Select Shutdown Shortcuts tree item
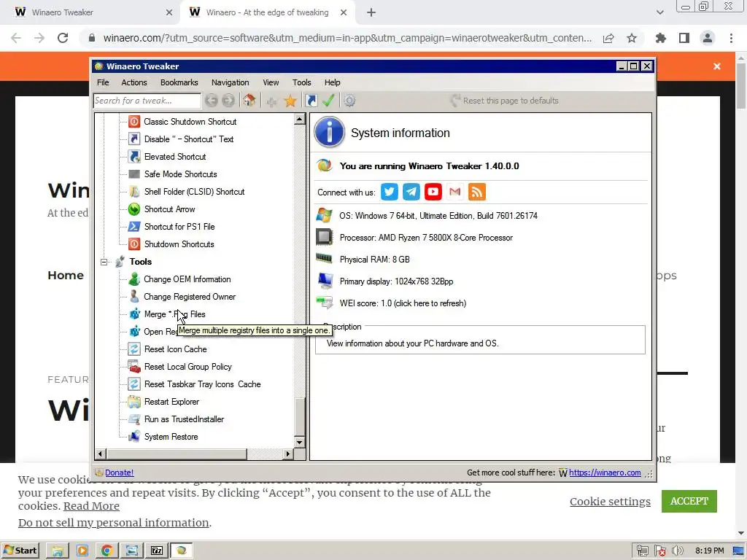Image resolution: width=747 pixels, height=560 pixels. coord(179,244)
